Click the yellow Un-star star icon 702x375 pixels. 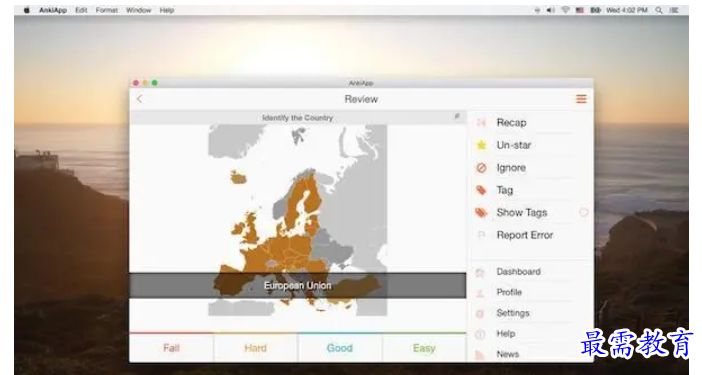coord(481,145)
